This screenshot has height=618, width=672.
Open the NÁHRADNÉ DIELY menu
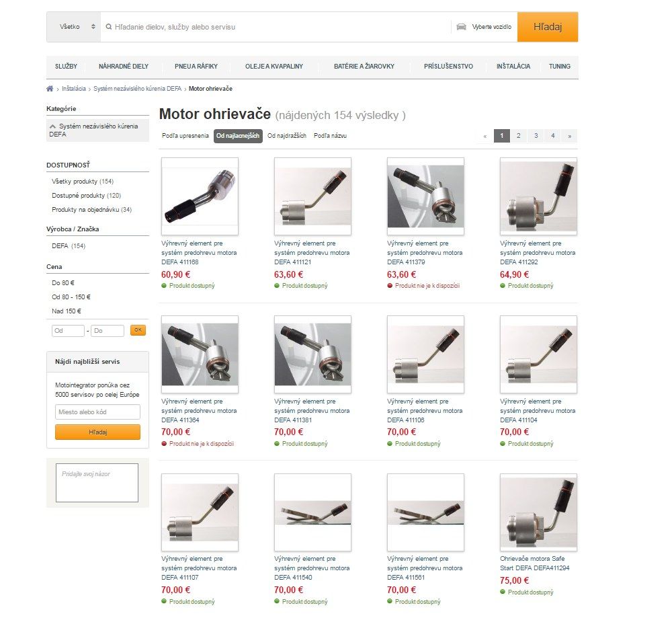[124, 67]
